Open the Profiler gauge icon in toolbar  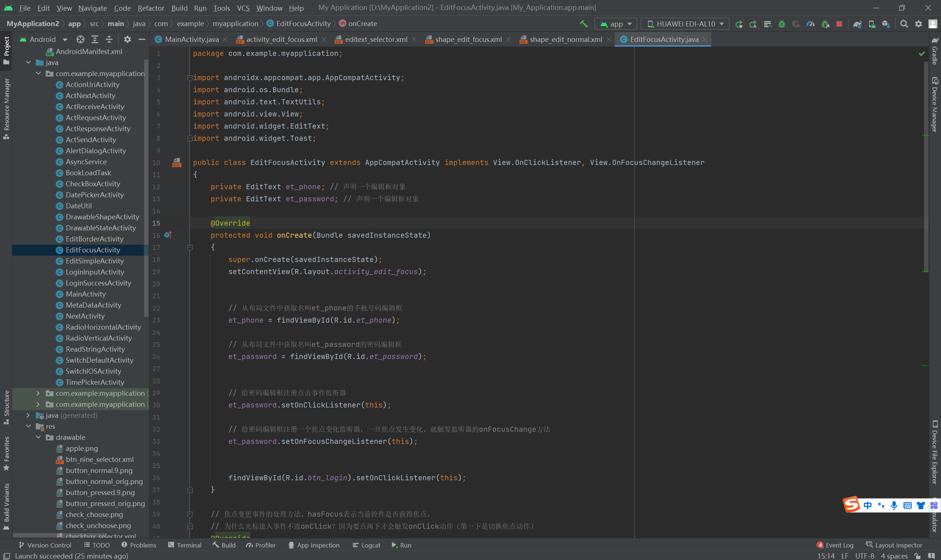(x=811, y=24)
